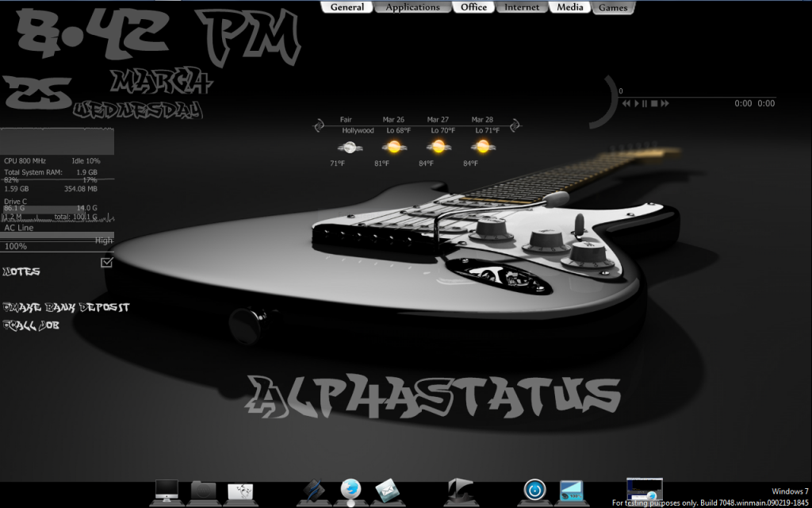Switch to the Applications tab
Viewport: 812px width, 508px height.
coord(412,7)
